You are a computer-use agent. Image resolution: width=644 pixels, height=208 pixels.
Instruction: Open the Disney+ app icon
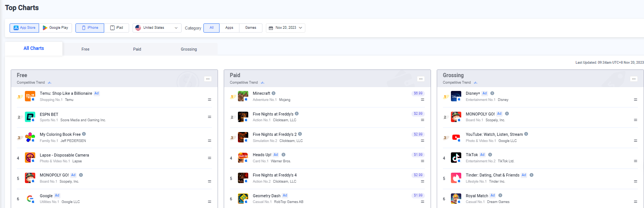pyautogui.click(x=456, y=96)
